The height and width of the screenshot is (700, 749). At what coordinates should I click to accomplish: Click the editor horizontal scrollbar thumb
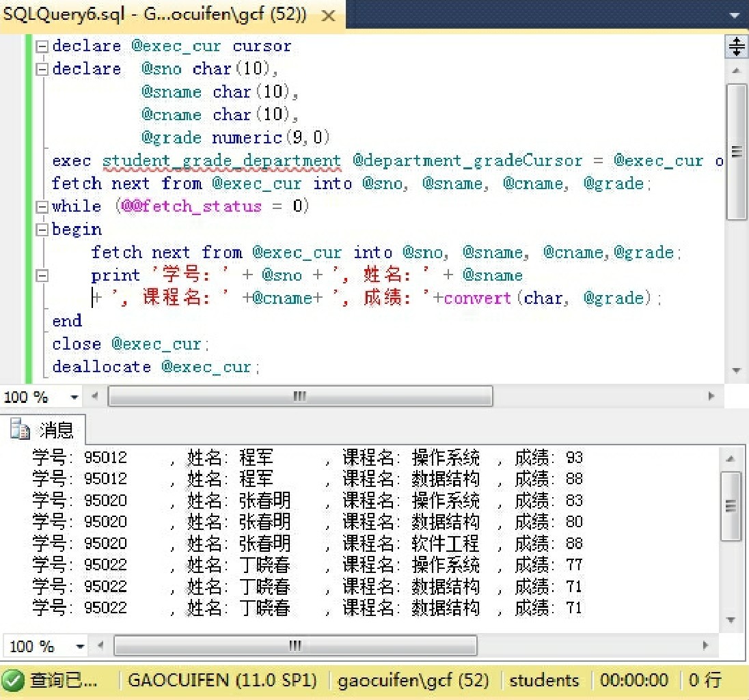tap(300, 396)
